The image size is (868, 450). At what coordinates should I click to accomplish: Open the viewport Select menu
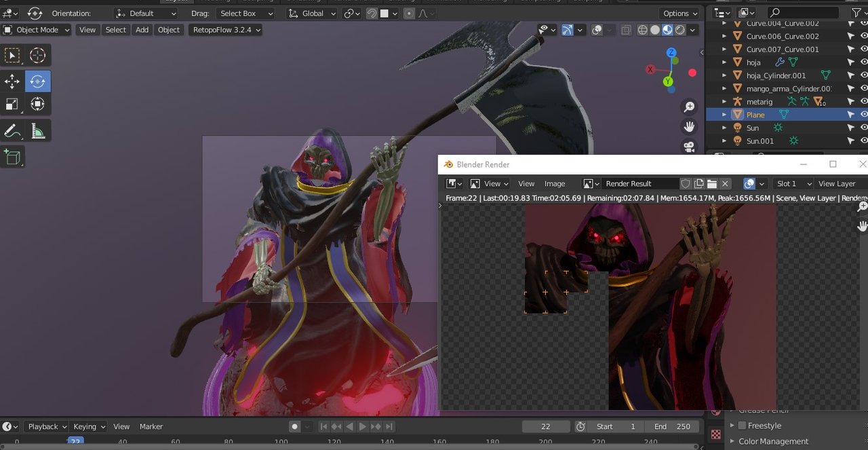coord(115,30)
